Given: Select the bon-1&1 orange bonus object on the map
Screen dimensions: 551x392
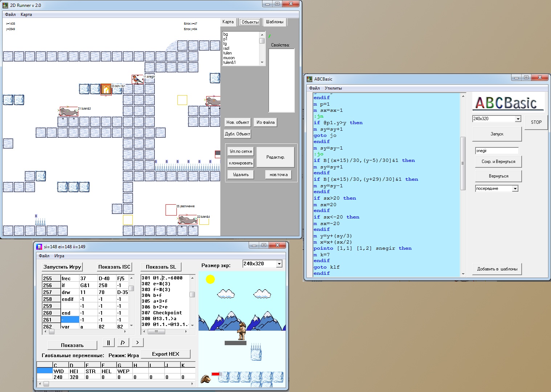Looking at the screenshot, I should [106, 89].
